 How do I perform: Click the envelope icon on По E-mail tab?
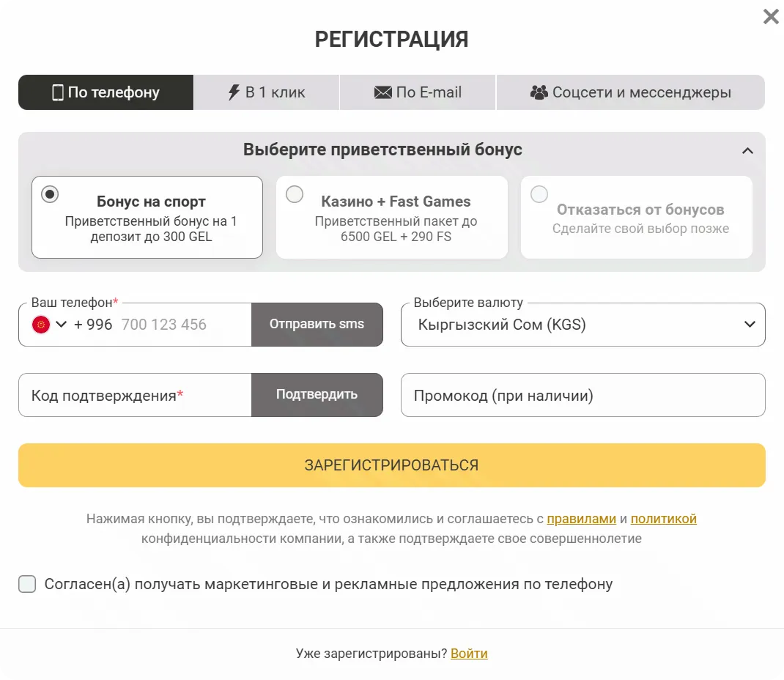382,92
